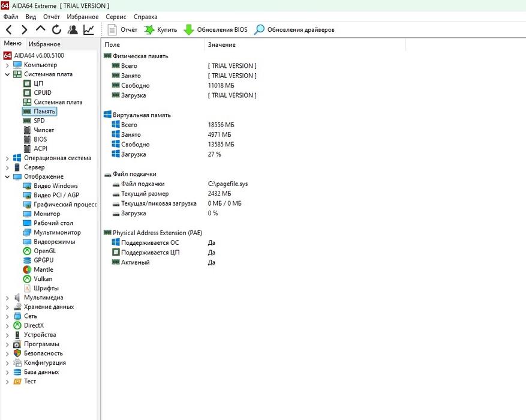This screenshot has height=420, width=526.
Task: Open the Шрифты tree item
Action: pyautogui.click(x=41, y=288)
